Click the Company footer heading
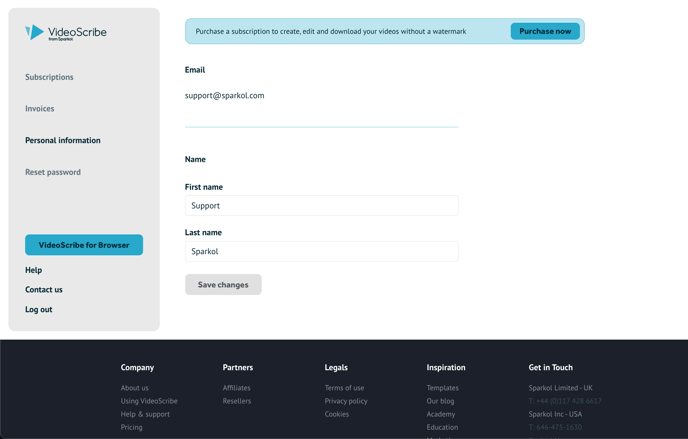The image size is (688, 439). pos(137,368)
